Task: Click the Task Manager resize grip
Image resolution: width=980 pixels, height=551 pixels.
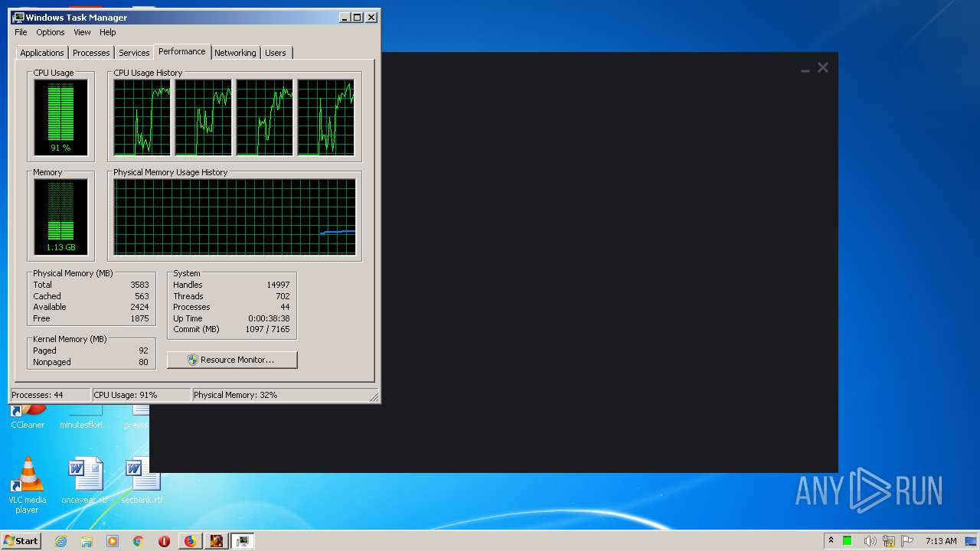Action: click(x=374, y=396)
